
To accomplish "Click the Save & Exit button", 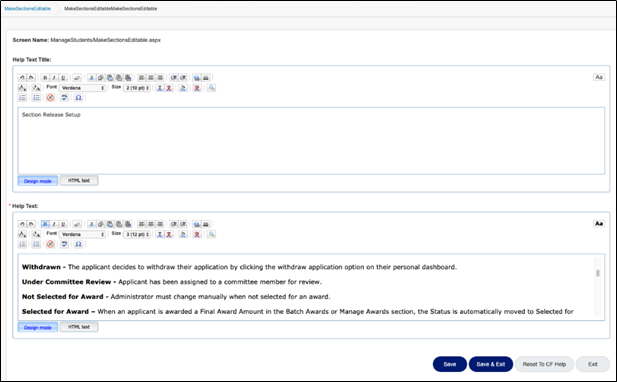I will [491, 364].
